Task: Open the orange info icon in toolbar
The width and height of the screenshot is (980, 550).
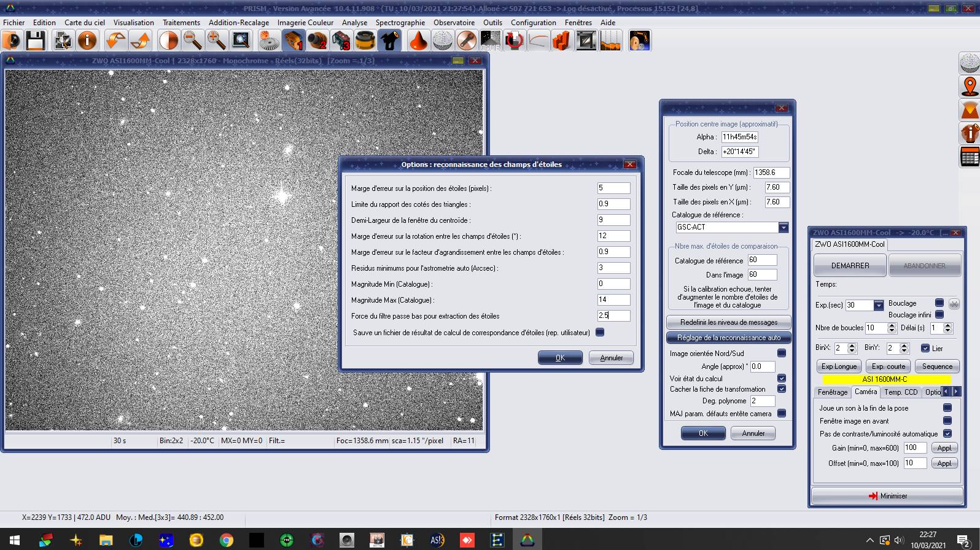Action: tap(87, 41)
